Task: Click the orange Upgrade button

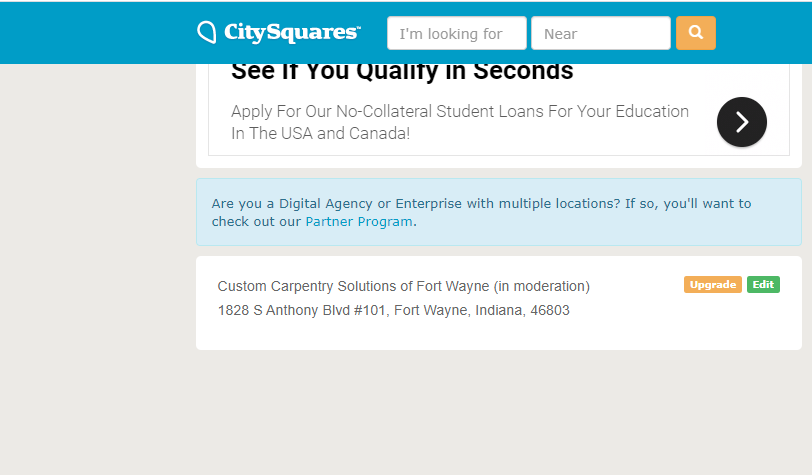Action: coord(713,284)
